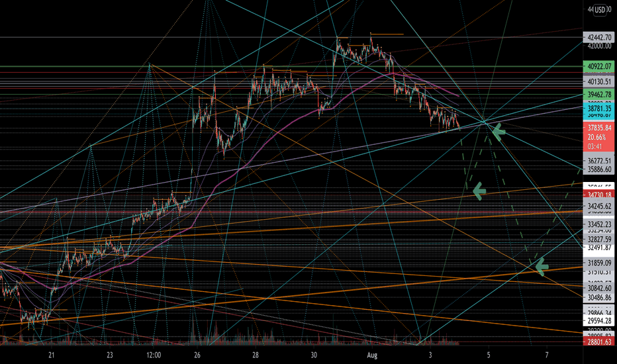The height and width of the screenshot is (364, 617).
Task: Click the 28 date on time axis
Action: (x=256, y=355)
